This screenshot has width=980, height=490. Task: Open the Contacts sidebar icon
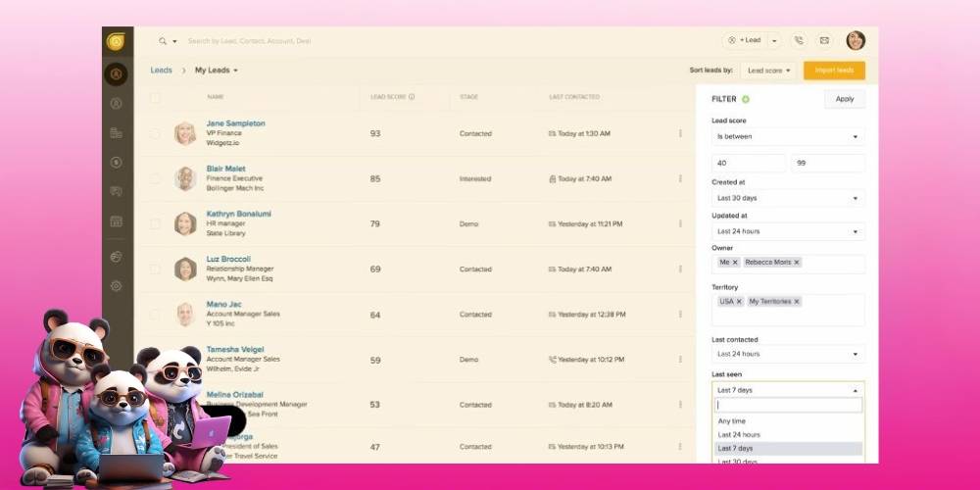point(116,104)
